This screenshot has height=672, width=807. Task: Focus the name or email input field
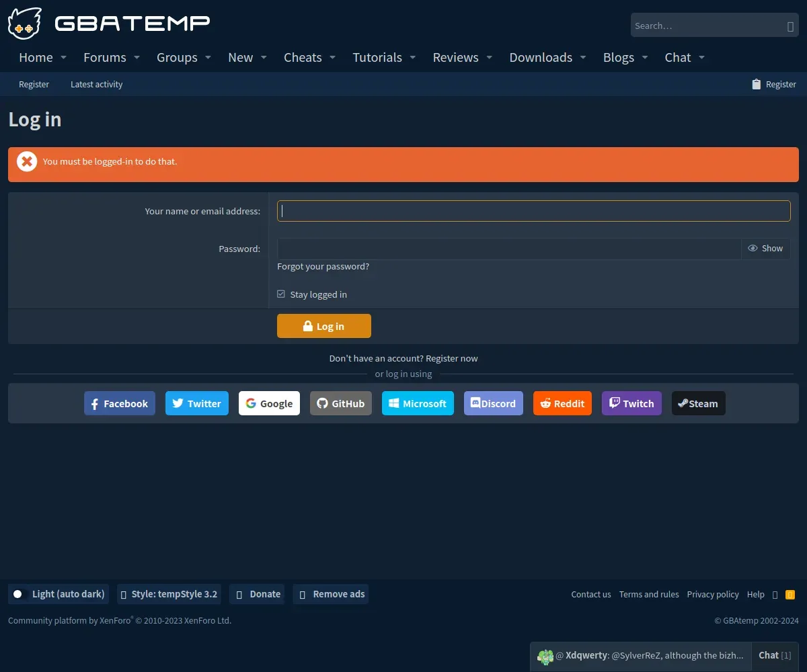pos(534,211)
